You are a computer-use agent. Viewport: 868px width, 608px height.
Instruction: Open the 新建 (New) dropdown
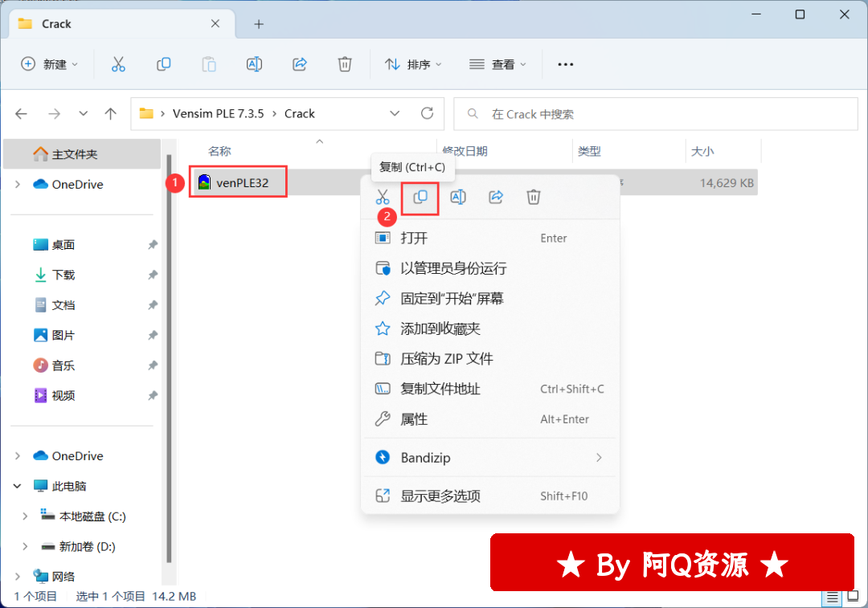49,64
